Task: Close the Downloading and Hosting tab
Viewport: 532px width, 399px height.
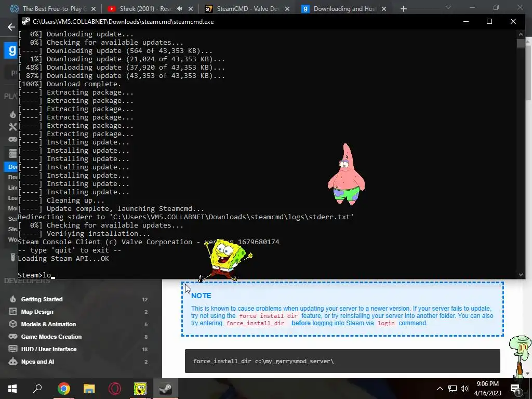Action: 384,9
